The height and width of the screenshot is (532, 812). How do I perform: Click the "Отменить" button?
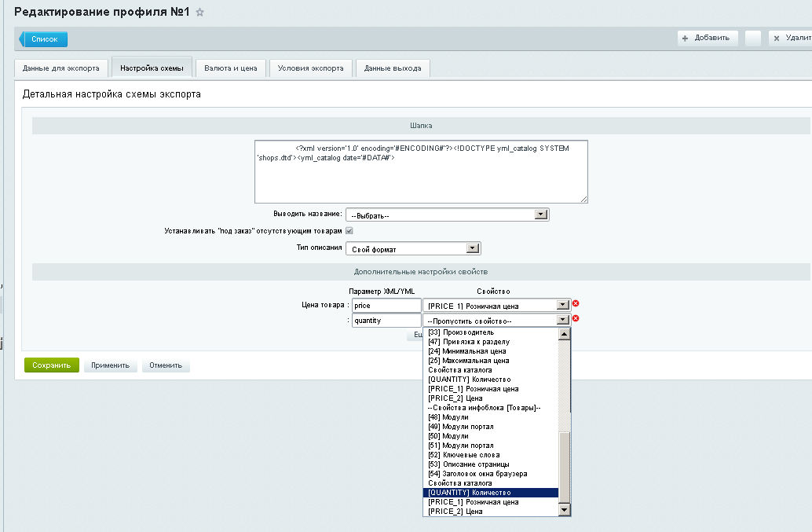tap(166, 365)
